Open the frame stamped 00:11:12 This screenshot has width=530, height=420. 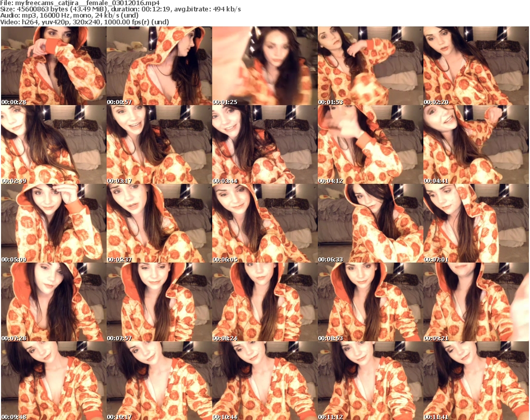(x=371, y=381)
